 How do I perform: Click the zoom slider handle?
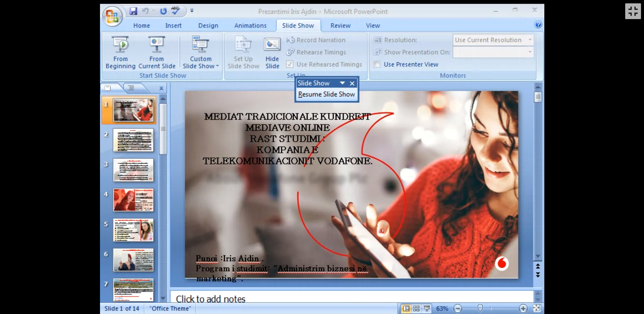point(480,308)
